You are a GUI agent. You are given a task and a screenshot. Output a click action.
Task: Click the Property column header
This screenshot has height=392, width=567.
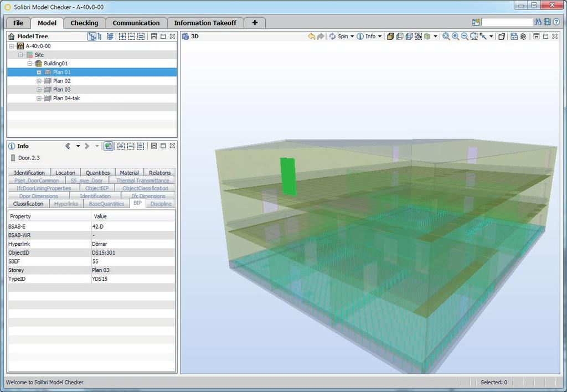click(x=50, y=216)
